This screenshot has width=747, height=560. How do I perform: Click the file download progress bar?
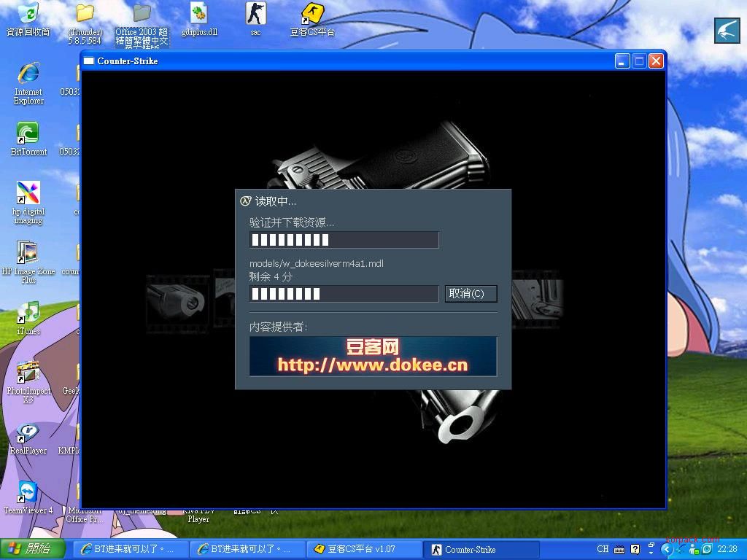(344, 294)
